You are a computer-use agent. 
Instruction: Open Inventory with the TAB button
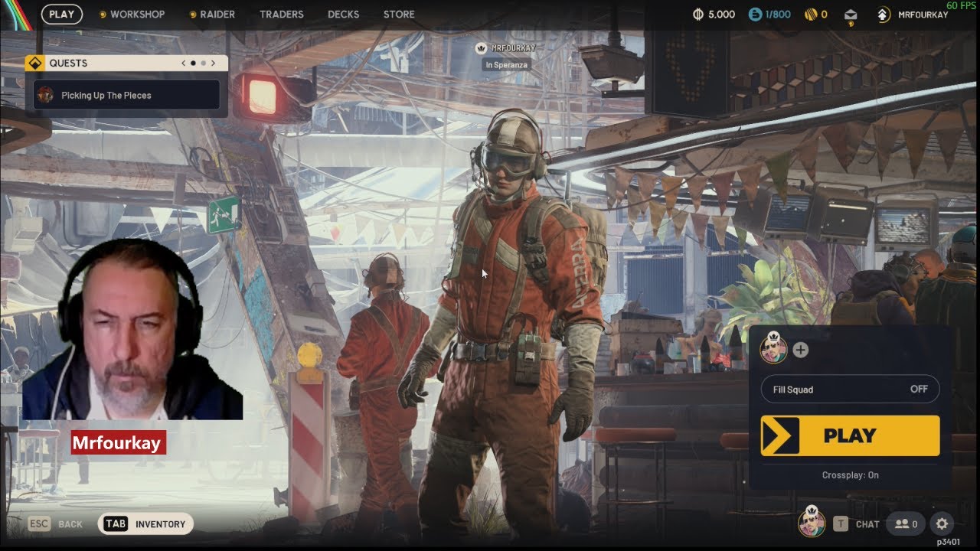click(145, 524)
